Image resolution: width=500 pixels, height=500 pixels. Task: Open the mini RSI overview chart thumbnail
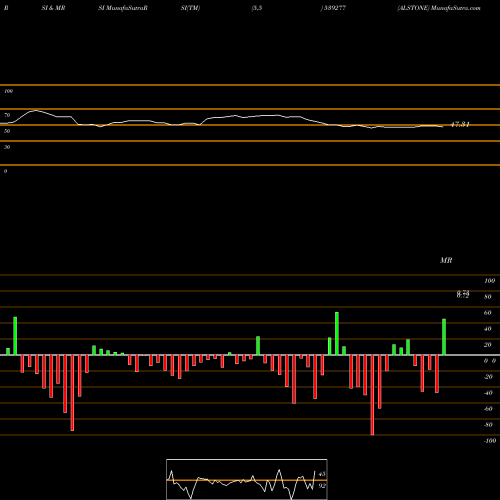(x=247, y=479)
